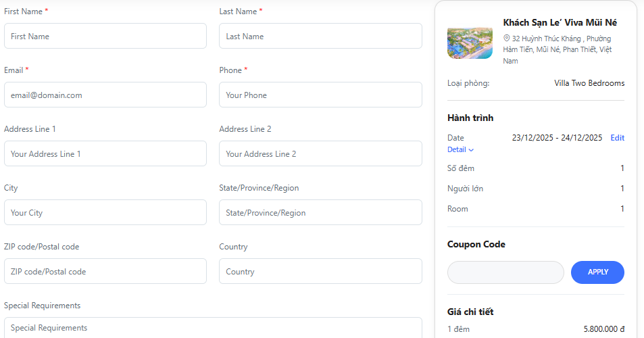Click the Edit link next to dates
The height and width of the screenshot is (338, 644).
(617, 138)
